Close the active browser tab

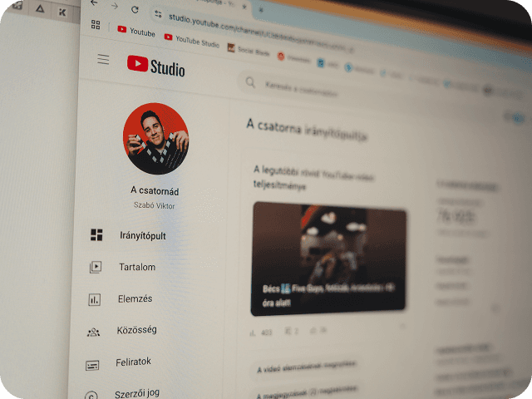pos(244,7)
